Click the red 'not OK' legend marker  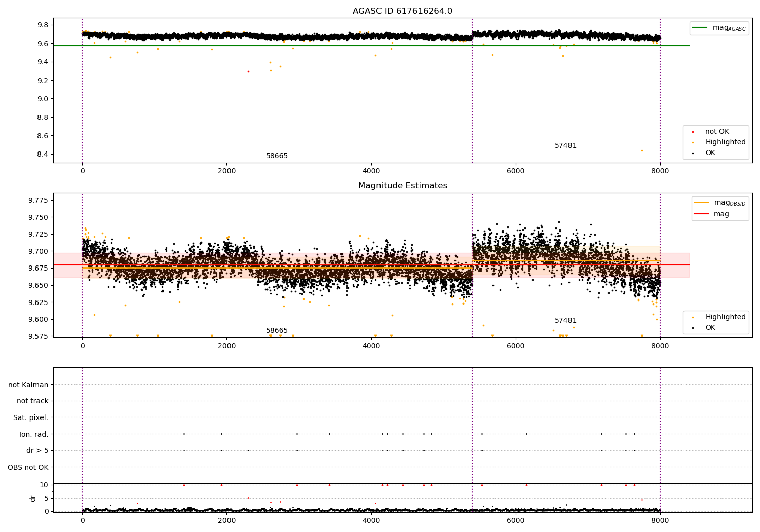[x=693, y=132]
